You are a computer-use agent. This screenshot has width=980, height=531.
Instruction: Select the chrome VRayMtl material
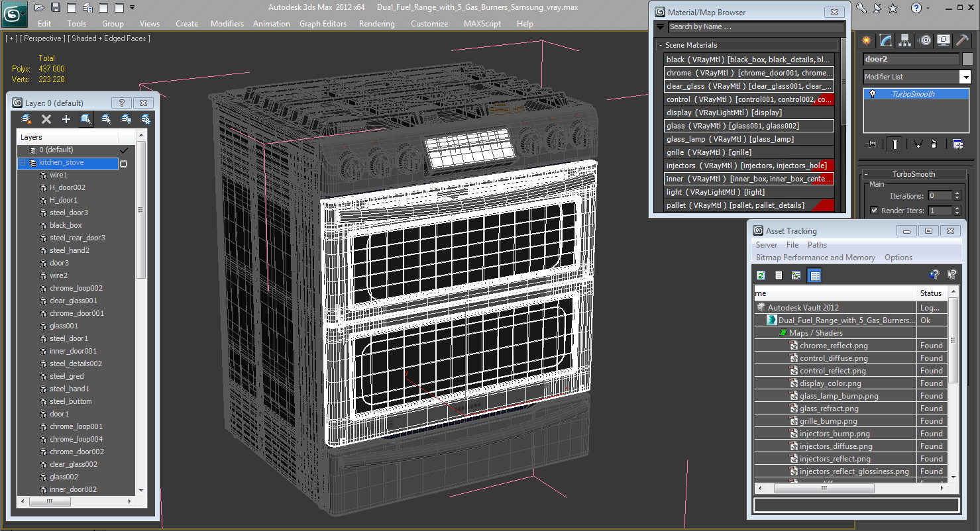coord(749,73)
